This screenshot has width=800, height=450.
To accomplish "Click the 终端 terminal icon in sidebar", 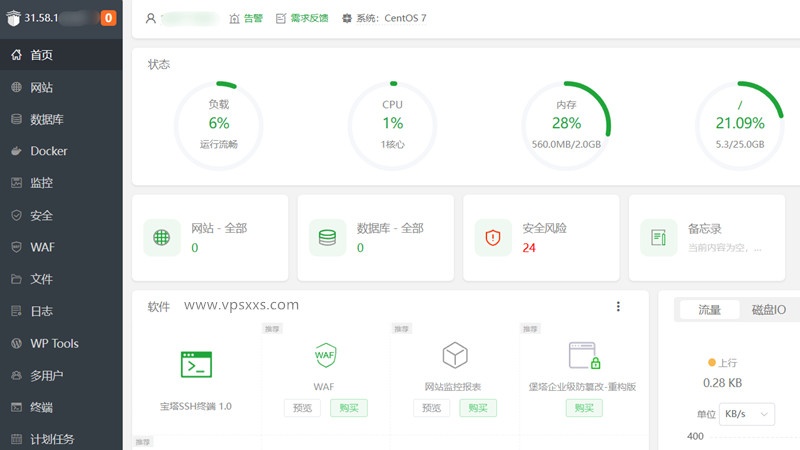I will click(16, 407).
